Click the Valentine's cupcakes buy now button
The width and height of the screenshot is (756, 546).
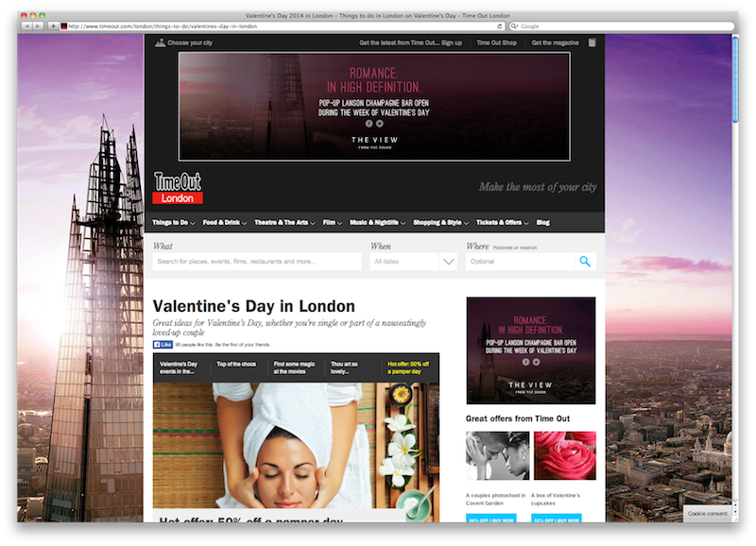tap(557, 519)
